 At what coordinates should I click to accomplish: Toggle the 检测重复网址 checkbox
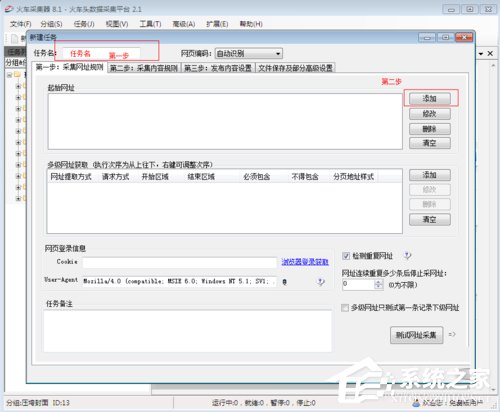[x=346, y=256]
